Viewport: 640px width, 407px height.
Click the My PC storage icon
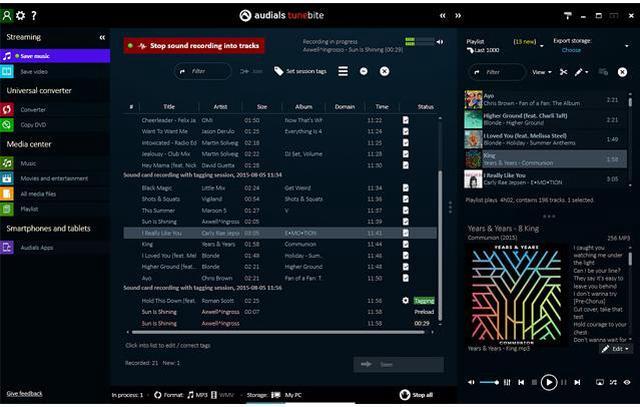coord(276,395)
